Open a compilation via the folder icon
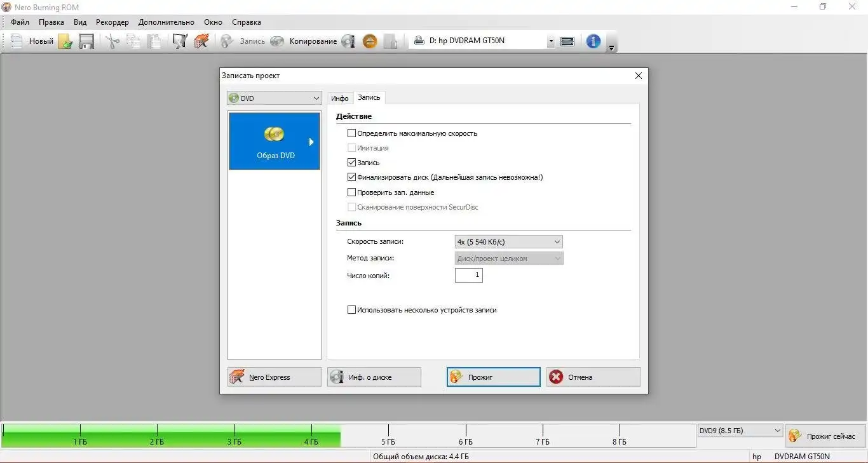Viewport: 868px width, 463px height. coord(65,41)
